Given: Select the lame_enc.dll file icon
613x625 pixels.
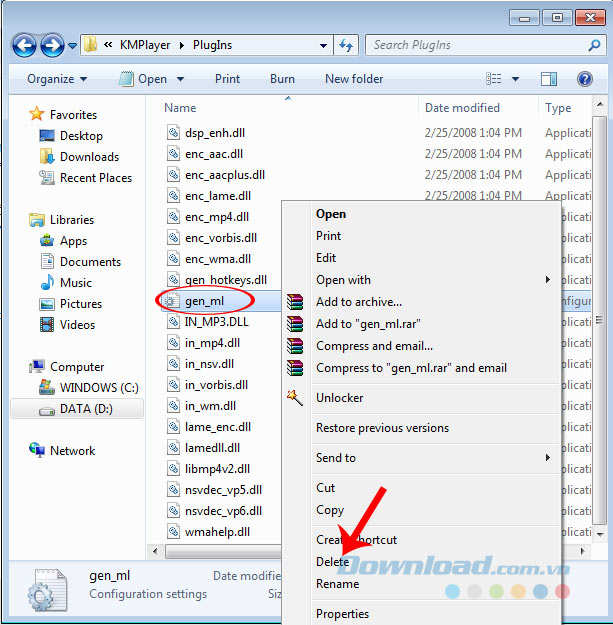Looking at the screenshot, I should pyautogui.click(x=173, y=426).
